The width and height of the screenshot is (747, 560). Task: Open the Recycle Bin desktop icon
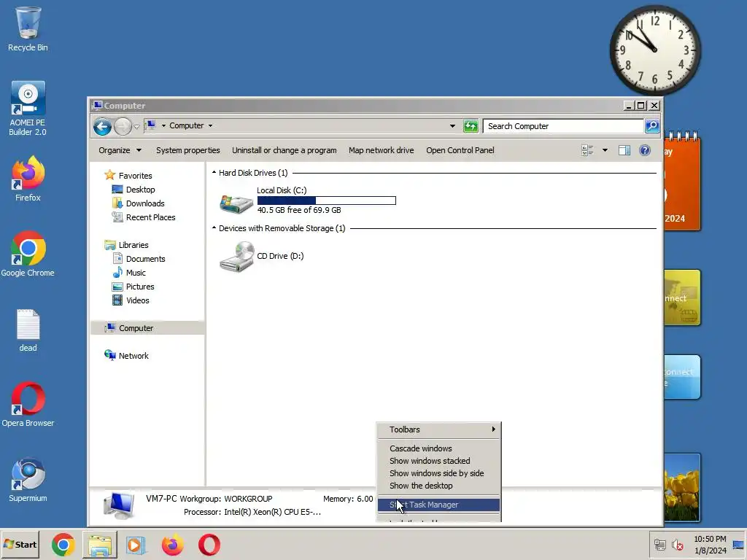28,28
